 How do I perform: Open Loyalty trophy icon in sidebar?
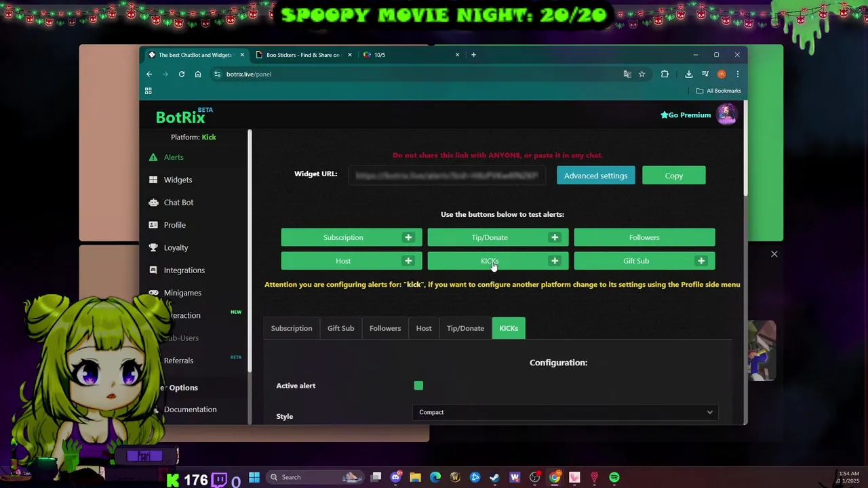153,247
